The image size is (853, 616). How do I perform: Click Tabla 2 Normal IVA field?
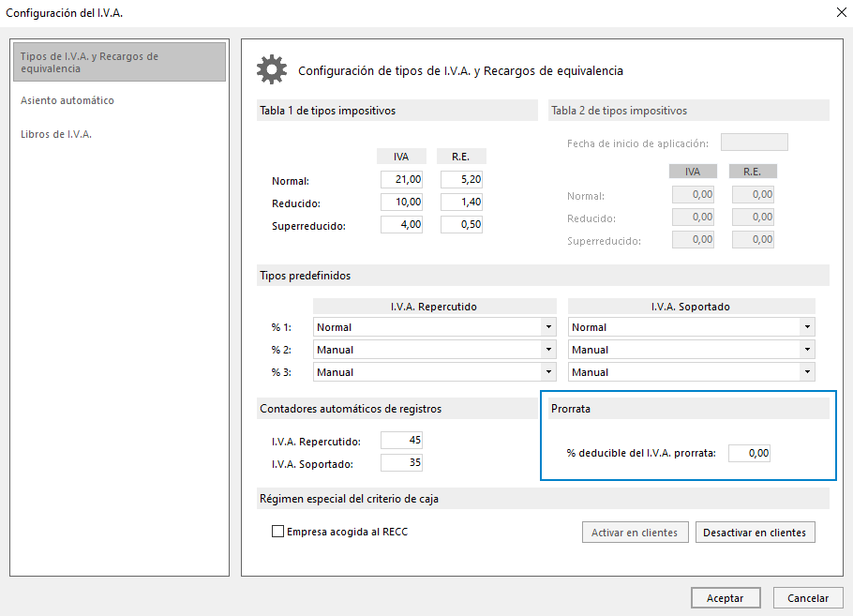pos(693,194)
